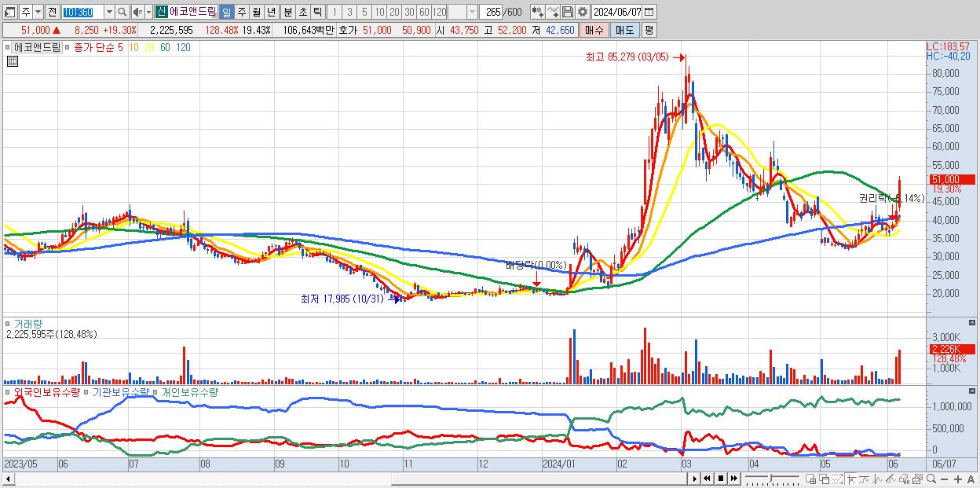Click the crosshair cursor icon in the bottom toolbar
980x488 pixels.
click(851, 479)
